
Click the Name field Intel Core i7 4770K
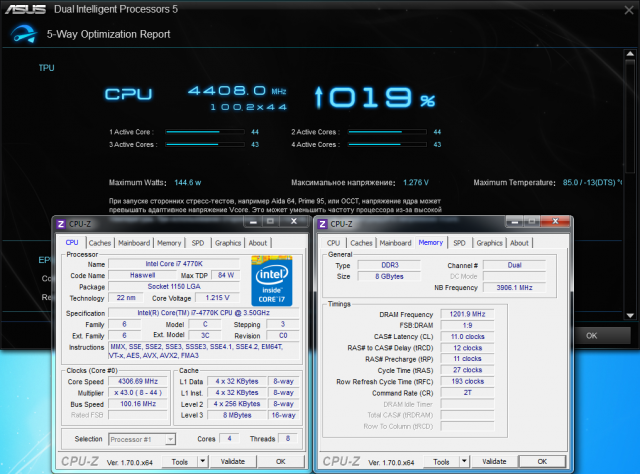(174, 264)
